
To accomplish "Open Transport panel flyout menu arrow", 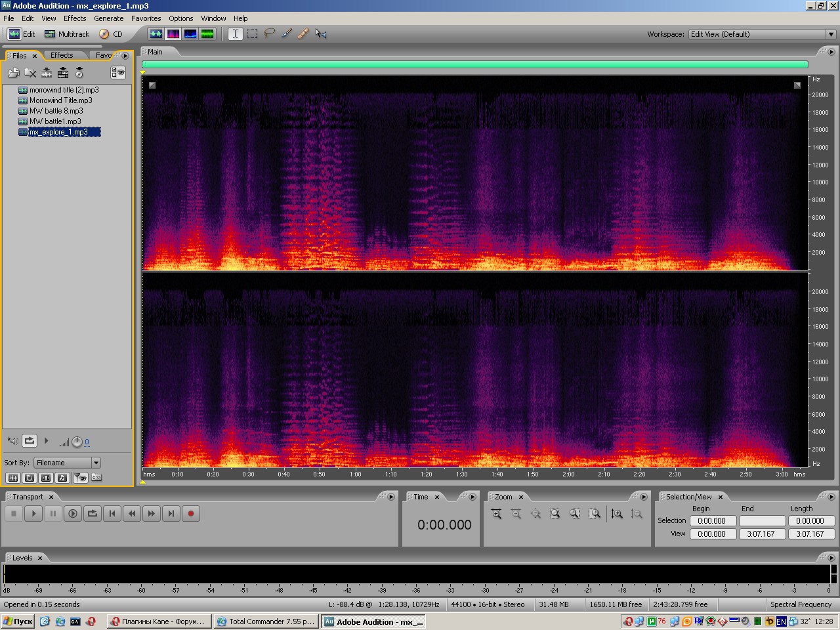I will tap(391, 497).
